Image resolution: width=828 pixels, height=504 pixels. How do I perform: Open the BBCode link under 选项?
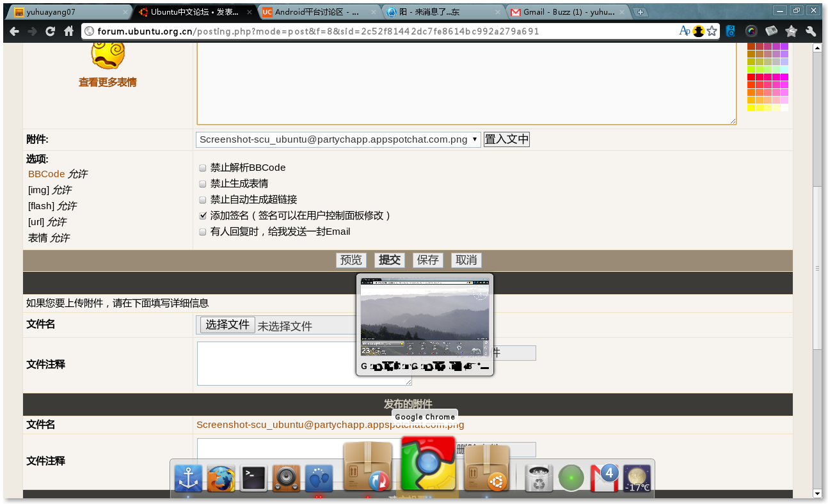point(47,174)
